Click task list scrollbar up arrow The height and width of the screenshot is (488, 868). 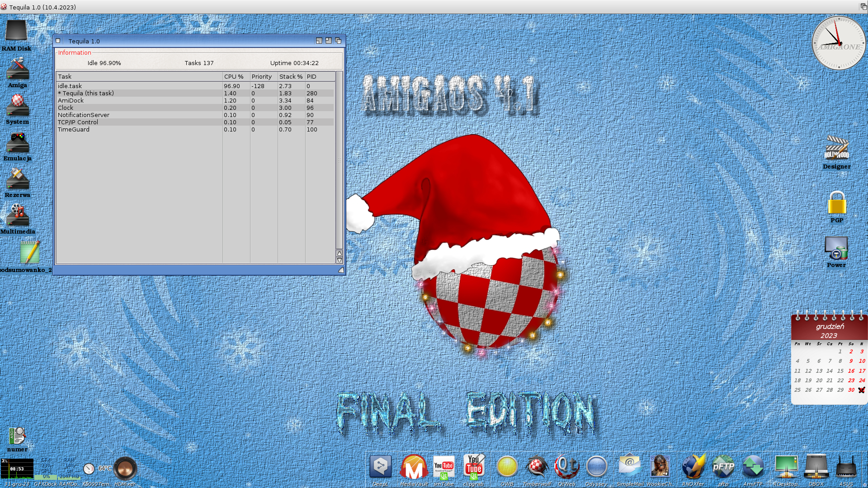(339, 253)
